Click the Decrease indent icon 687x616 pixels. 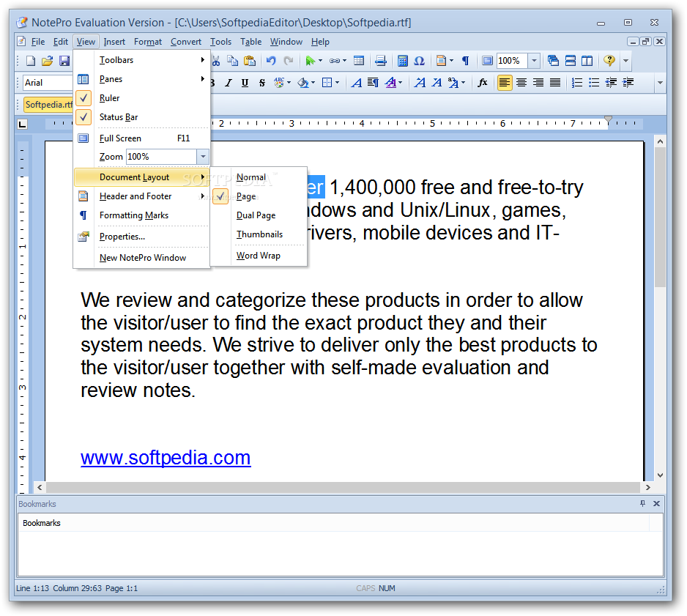(x=611, y=83)
